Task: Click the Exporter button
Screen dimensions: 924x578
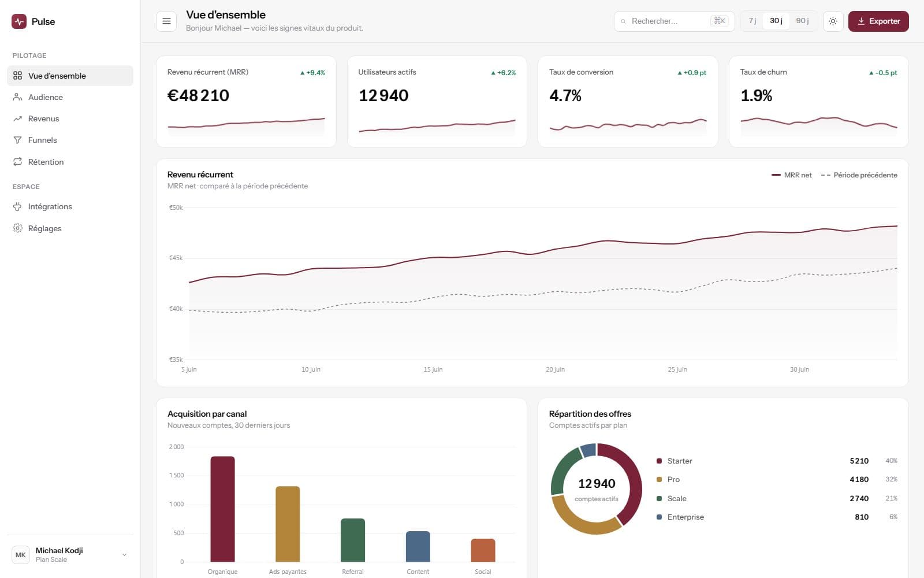Action: 878,21
